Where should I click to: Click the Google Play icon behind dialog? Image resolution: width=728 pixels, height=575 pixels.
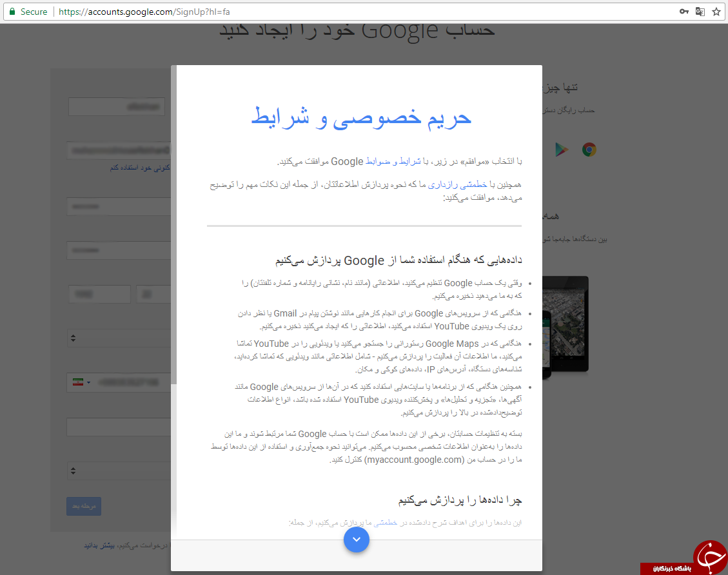(x=562, y=150)
